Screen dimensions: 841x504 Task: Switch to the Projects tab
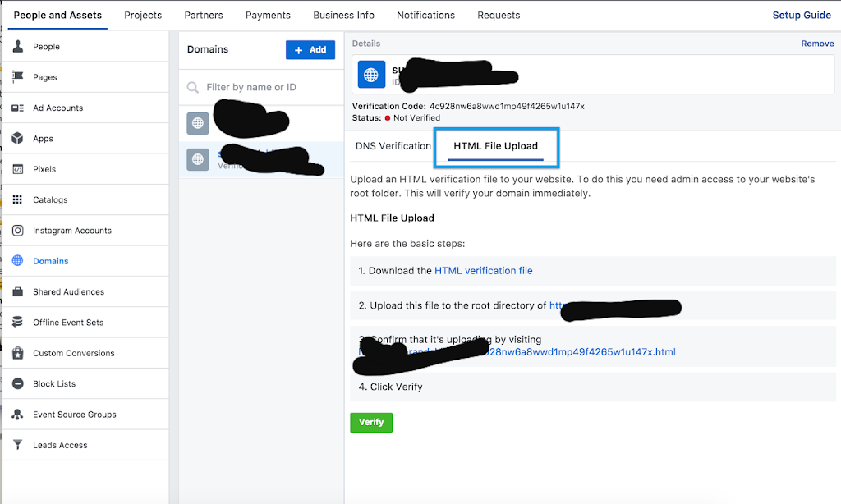143,15
